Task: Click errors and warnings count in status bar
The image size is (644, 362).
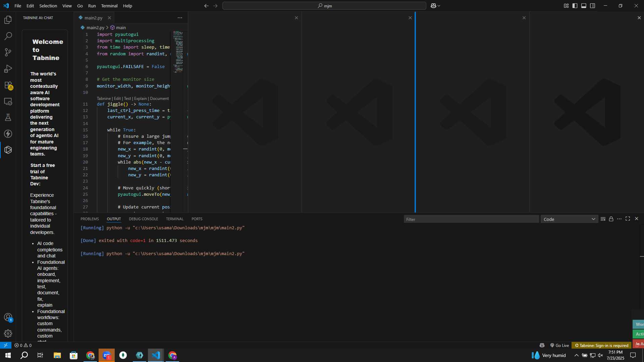Action: point(23,345)
